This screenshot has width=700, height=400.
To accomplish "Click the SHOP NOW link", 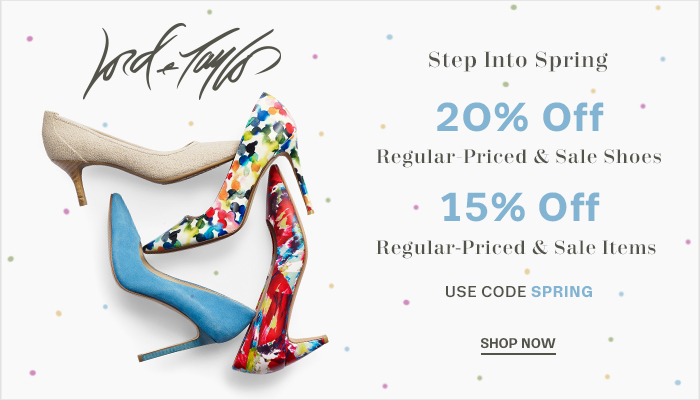I will pyautogui.click(x=518, y=343).
